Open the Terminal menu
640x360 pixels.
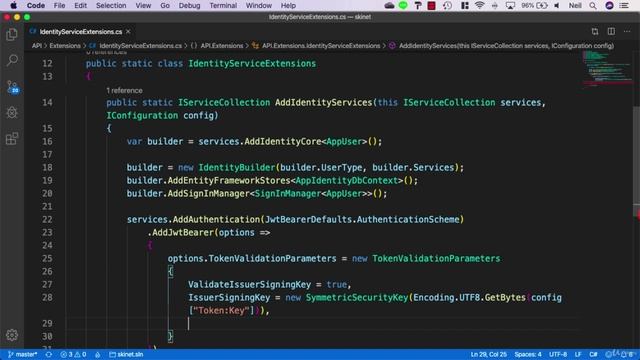(x=223, y=6)
